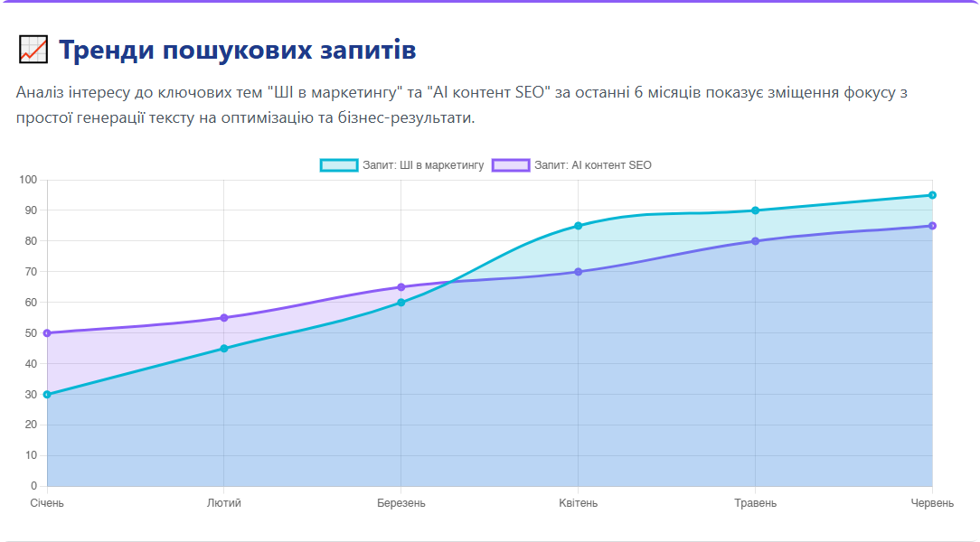This screenshot has height=542, width=980.
Task: Click the cyan data point at Червень
Action: pos(933,194)
